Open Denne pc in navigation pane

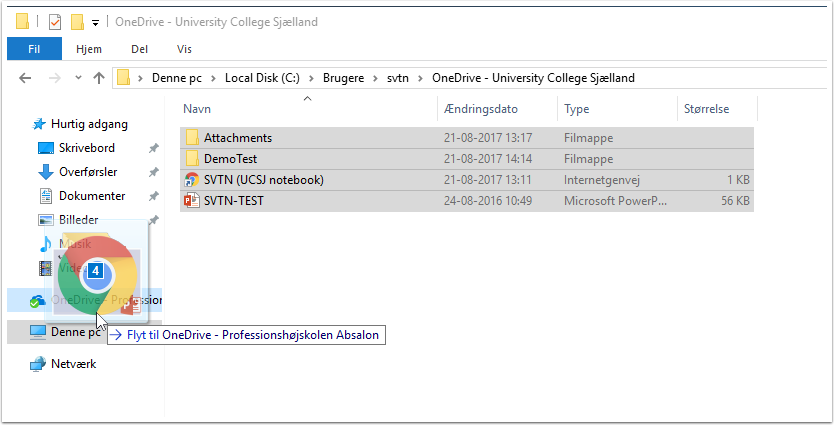tap(76, 332)
